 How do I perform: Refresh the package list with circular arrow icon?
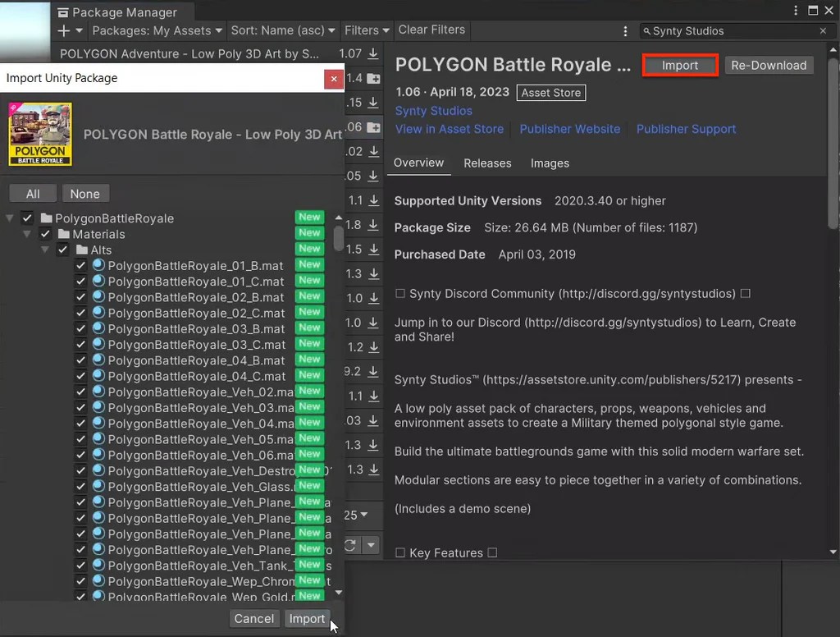click(351, 544)
